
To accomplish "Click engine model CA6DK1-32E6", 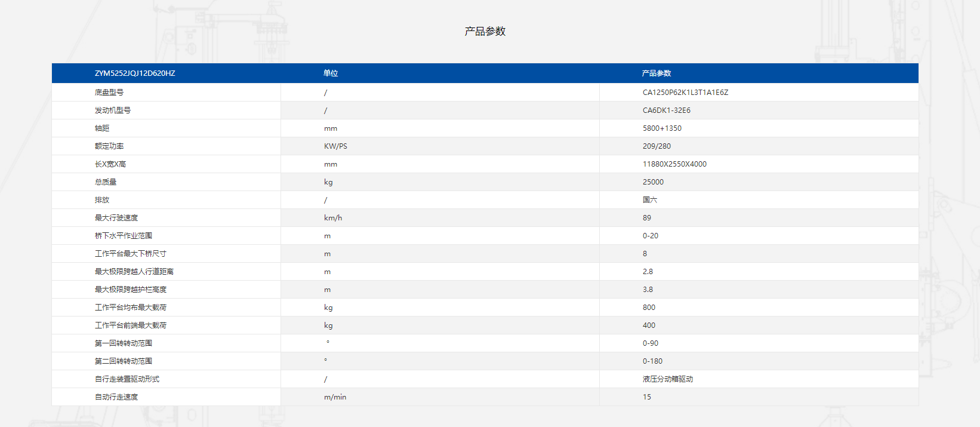I will coord(667,110).
